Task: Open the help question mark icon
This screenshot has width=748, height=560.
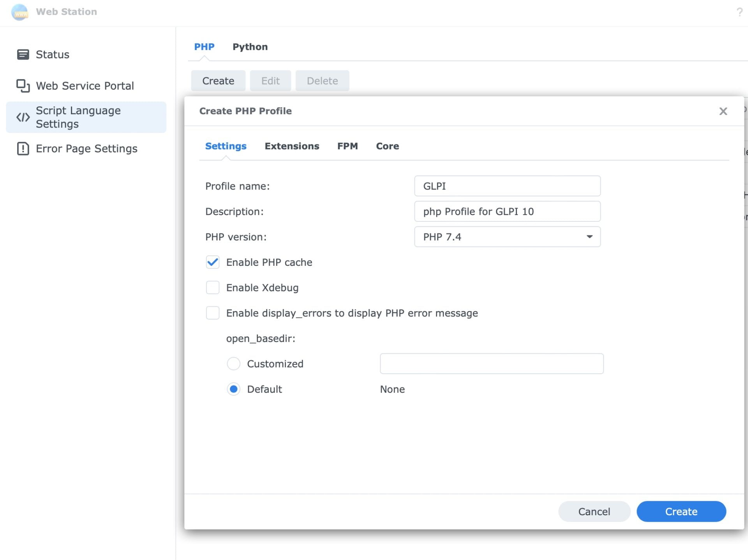Action: tap(739, 12)
